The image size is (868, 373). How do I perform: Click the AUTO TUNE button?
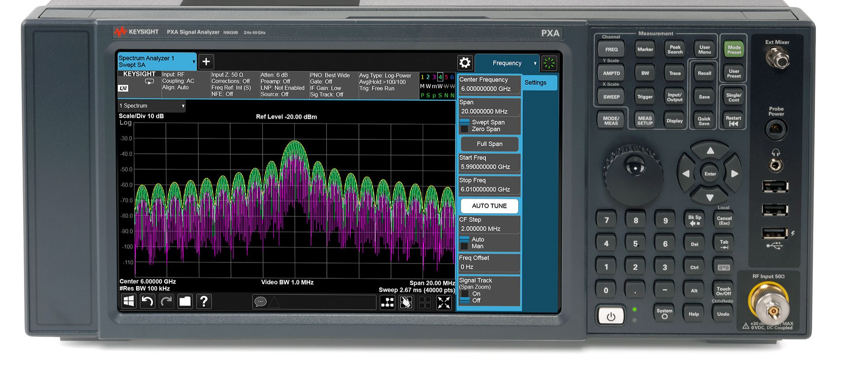click(x=489, y=206)
